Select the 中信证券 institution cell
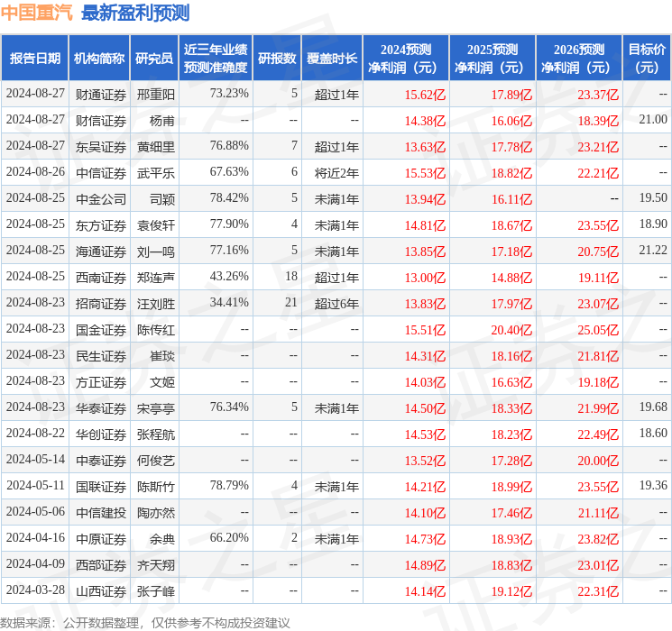This screenshot has height=631, width=672. [x=101, y=173]
